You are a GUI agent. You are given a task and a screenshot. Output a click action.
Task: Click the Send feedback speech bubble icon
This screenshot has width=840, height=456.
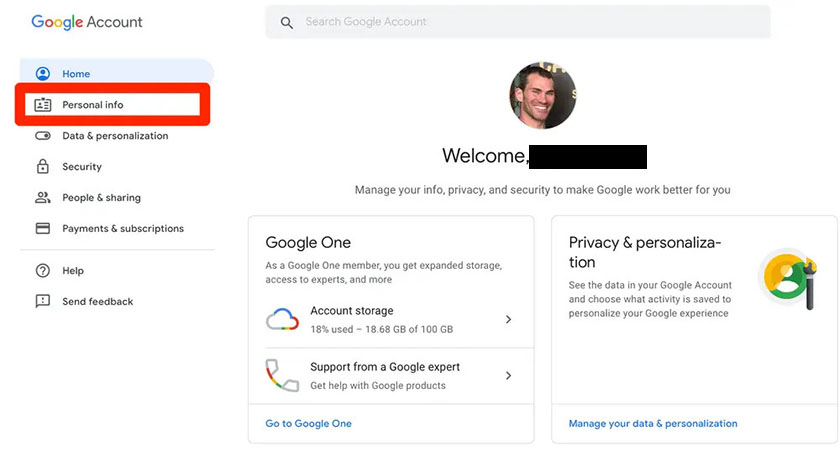43,302
